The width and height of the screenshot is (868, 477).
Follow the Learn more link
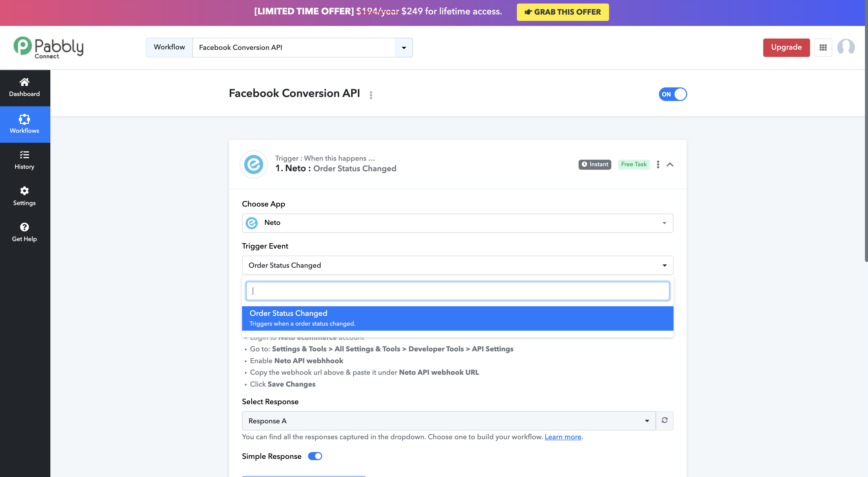pos(563,436)
